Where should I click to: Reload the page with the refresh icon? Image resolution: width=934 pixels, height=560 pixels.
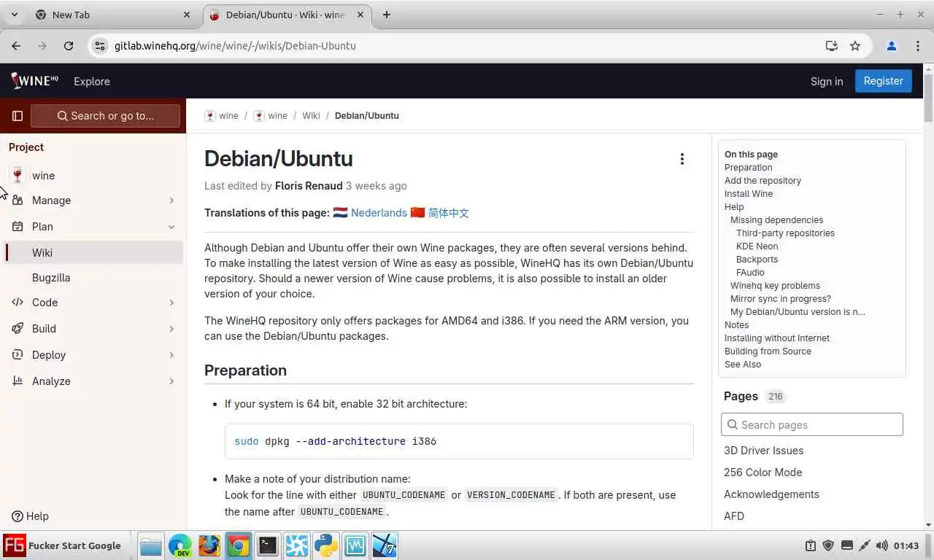click(69, 46)
